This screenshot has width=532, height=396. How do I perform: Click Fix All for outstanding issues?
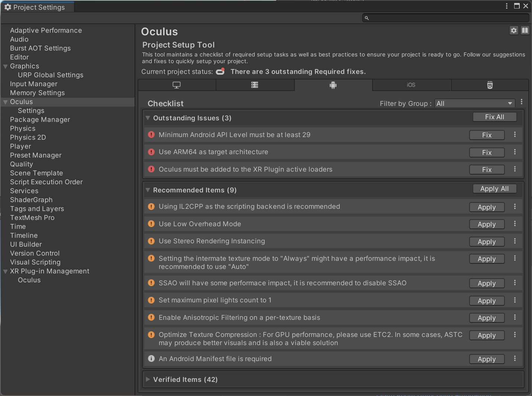pyautogui.click(x=494, y=117)
